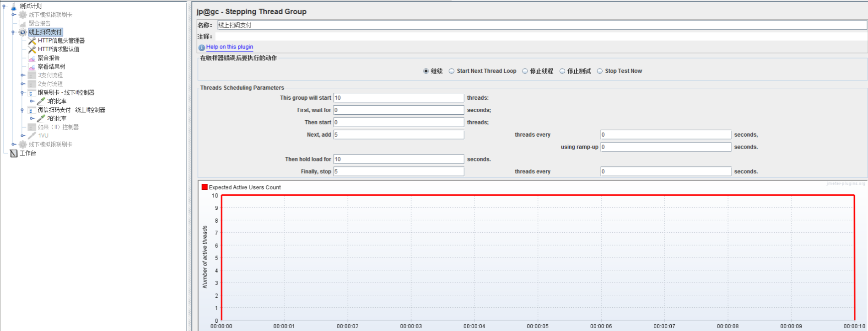Image resolution: width=868 pixels, height=331 pixels.
Task: Click the empty 注释 comment field
Action: coord(542,37)
